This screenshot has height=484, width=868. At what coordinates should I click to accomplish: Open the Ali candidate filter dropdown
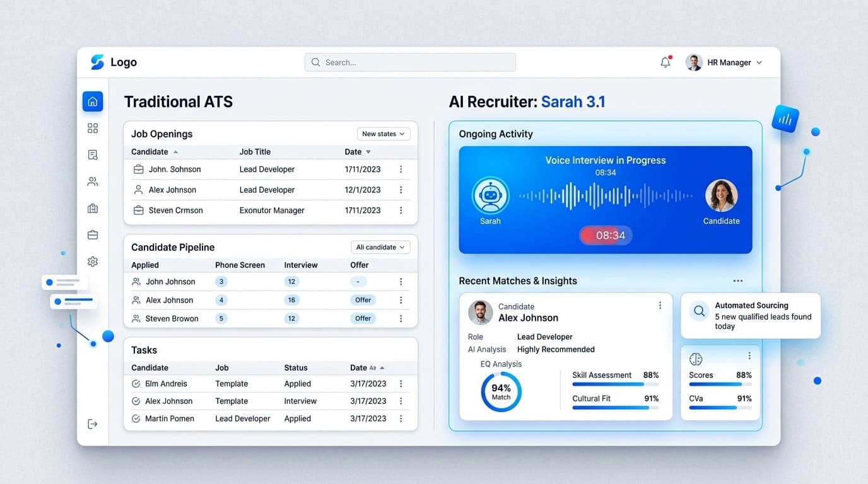tap(380, 247)
